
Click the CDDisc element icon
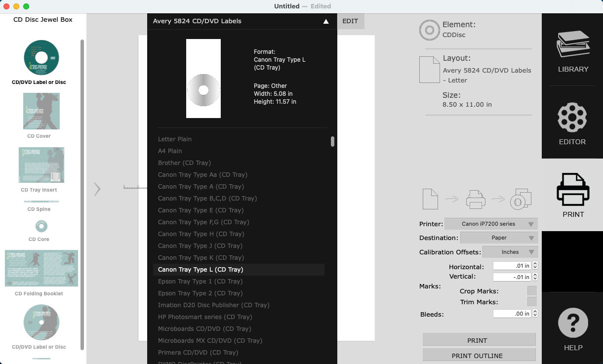[x=429, y=30]
